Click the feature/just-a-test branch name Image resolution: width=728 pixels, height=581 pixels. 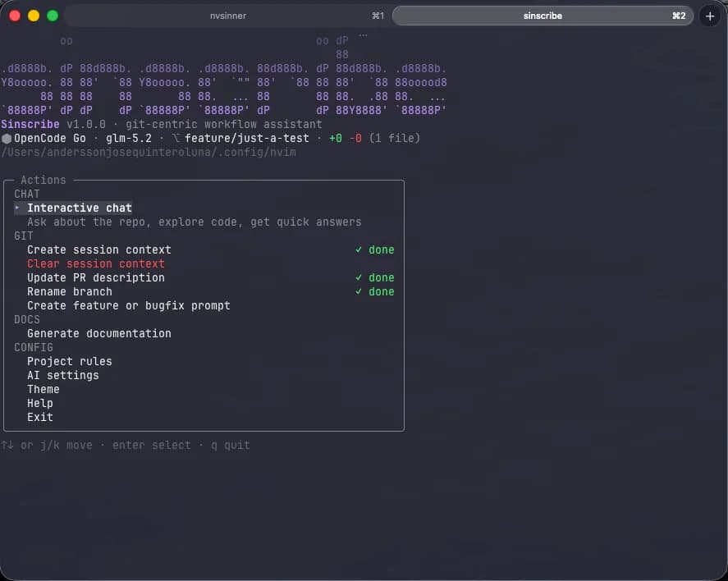pos(246,139)
